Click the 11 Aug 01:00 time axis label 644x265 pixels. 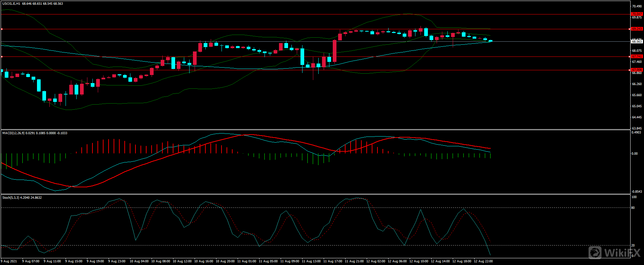pos(246,261)
